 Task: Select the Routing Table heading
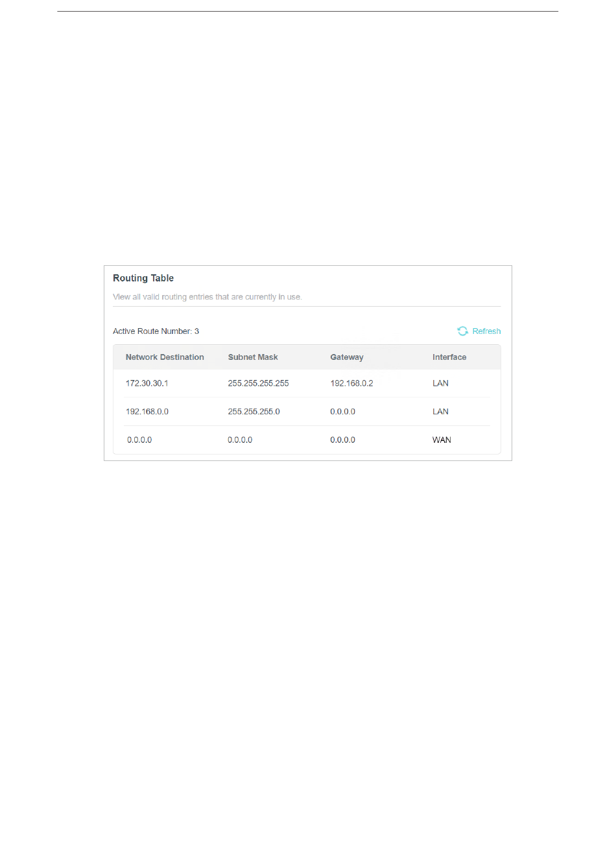[143, 278]
